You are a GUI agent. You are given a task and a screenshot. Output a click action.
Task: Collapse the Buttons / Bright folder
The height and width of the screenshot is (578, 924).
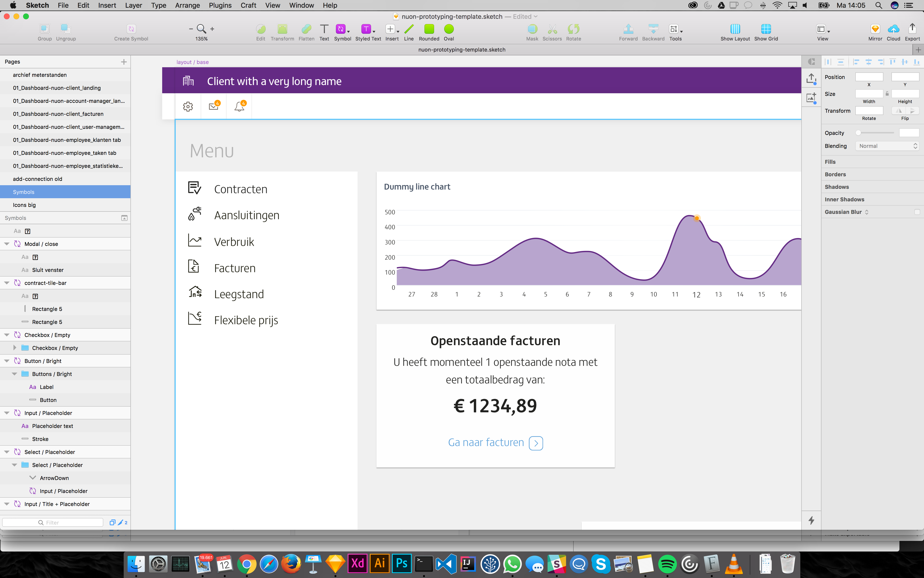tap(14, 374)
